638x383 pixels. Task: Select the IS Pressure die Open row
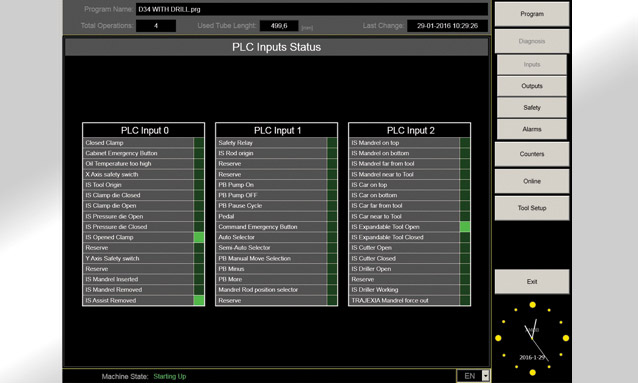pyautogui.click(x=143, y=216)
